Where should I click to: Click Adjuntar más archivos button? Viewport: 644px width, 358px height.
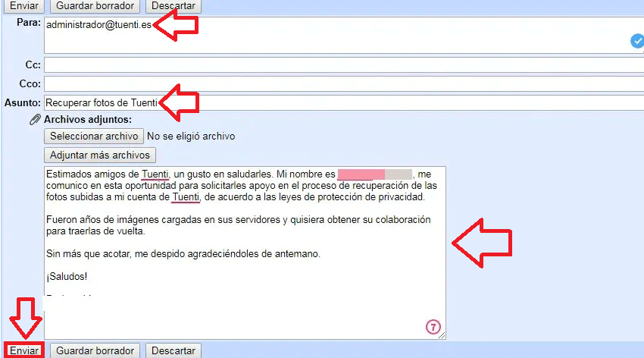[x=100, y=155]
